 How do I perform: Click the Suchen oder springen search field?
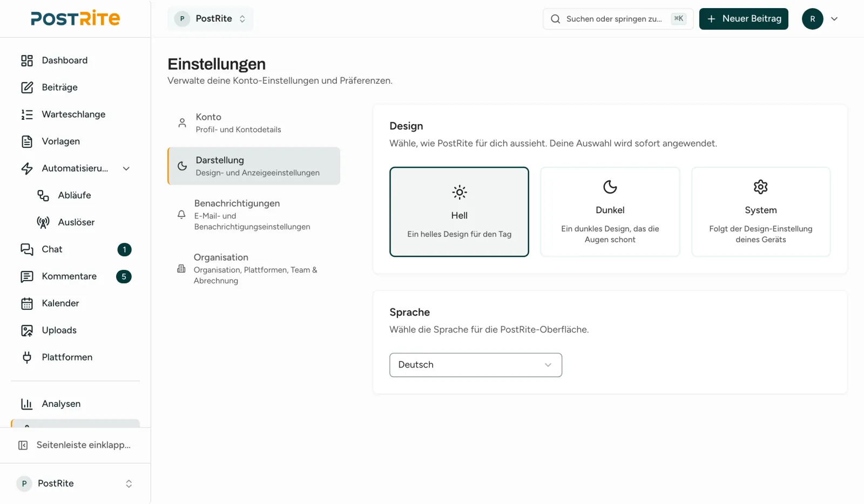coord(618,19)
